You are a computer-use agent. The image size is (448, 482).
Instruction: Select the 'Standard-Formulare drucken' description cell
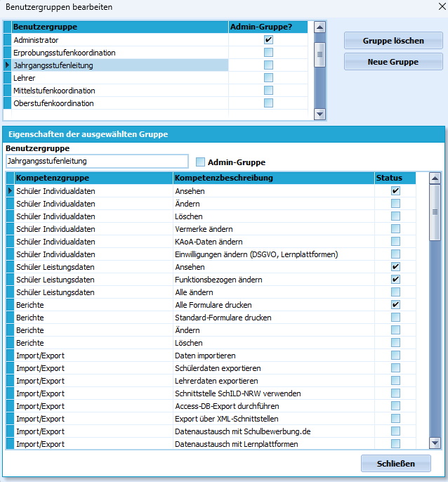(x=274, y=318)
